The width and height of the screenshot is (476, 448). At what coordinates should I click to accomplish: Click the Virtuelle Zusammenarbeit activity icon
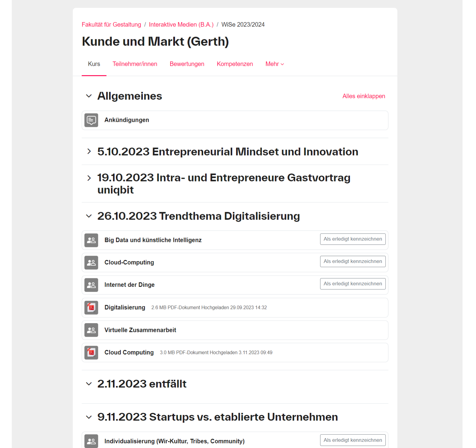point(91,330)
